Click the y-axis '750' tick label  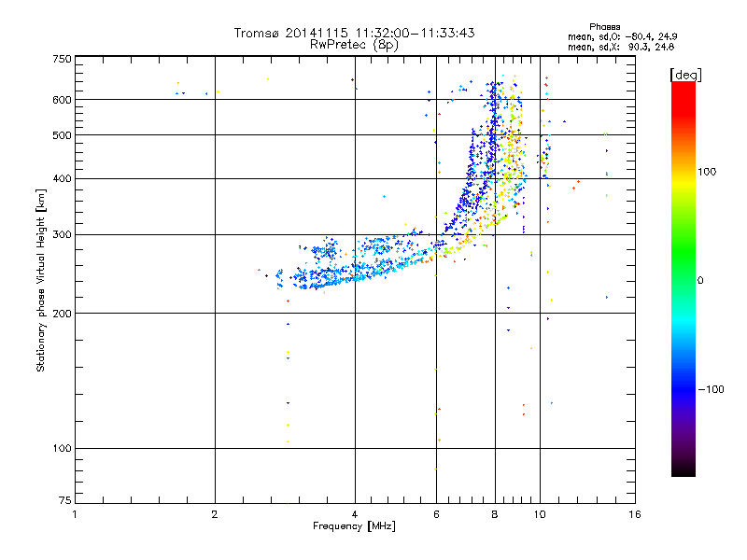coord(62,59)
